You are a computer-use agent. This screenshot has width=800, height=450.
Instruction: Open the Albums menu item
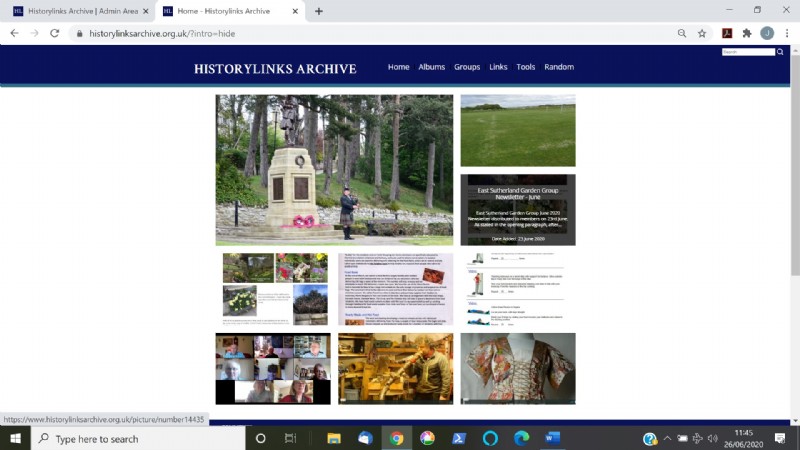tap(432, 67)
